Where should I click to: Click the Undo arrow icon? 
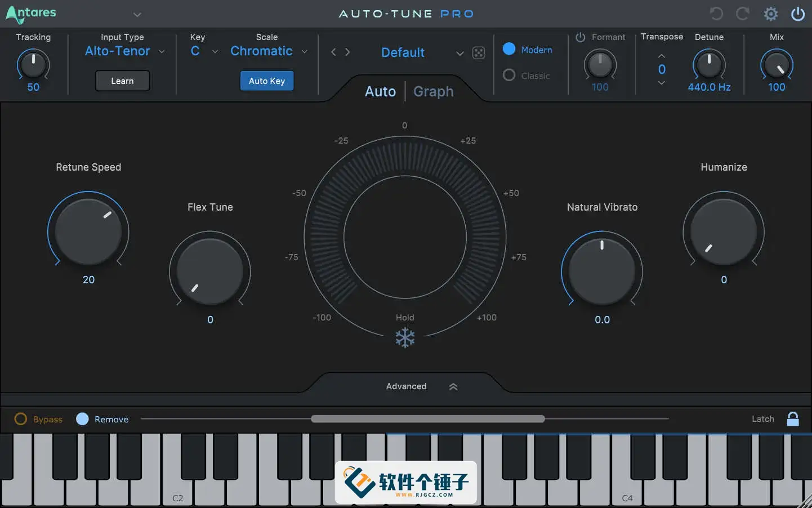(716, 14)
